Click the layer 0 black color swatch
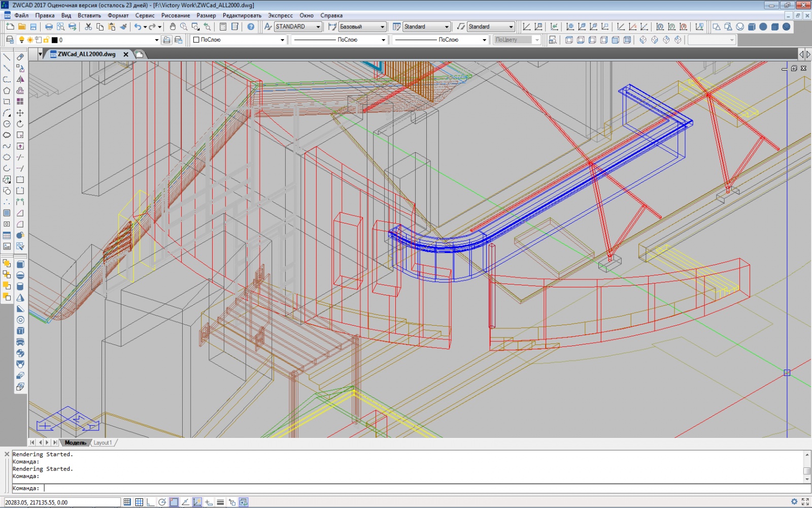This screenshot has width=812, height=508. [x=55, y=40]
